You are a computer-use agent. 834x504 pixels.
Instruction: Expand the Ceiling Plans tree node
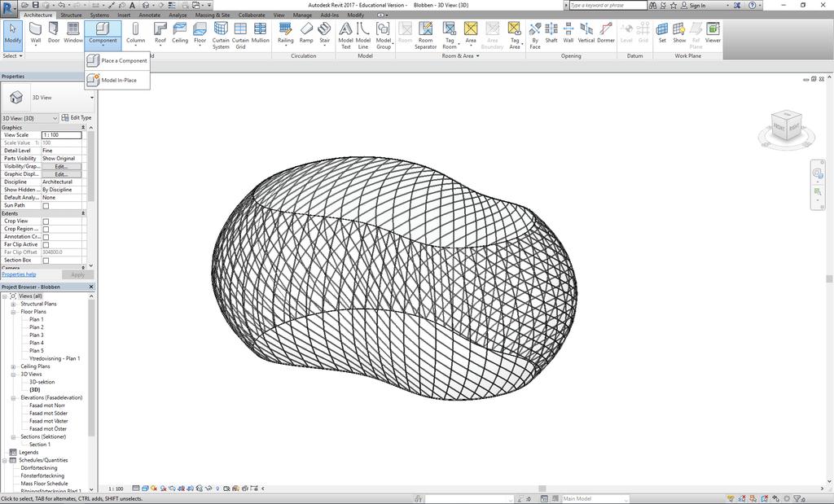(13, 367)
